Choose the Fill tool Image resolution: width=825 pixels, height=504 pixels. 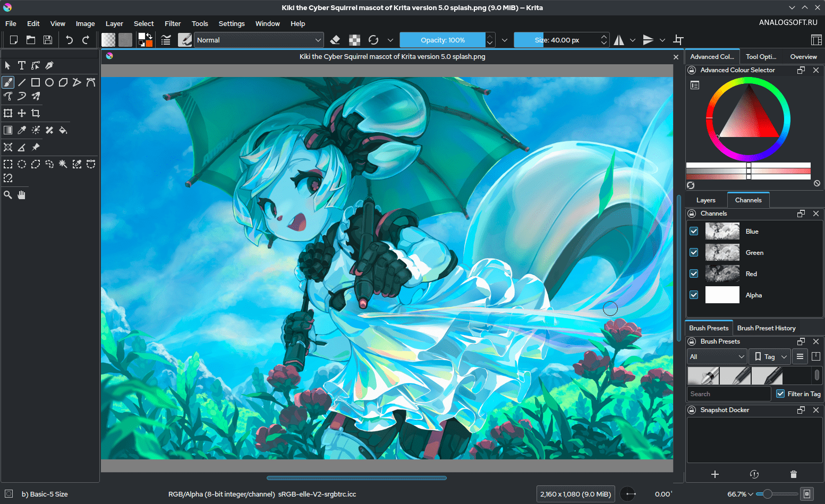(x=63, y=130)
